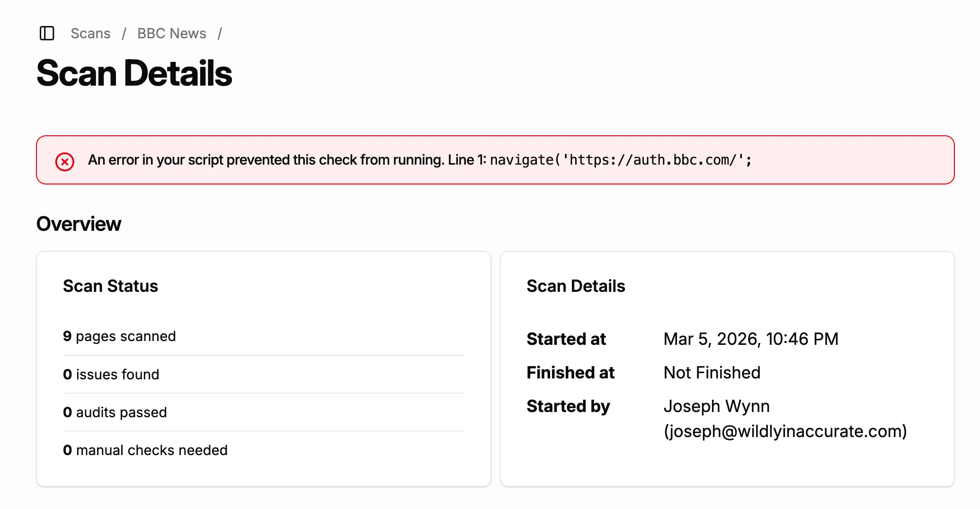
Task: Expand the 0 issues found row
Action: [111, 374]
